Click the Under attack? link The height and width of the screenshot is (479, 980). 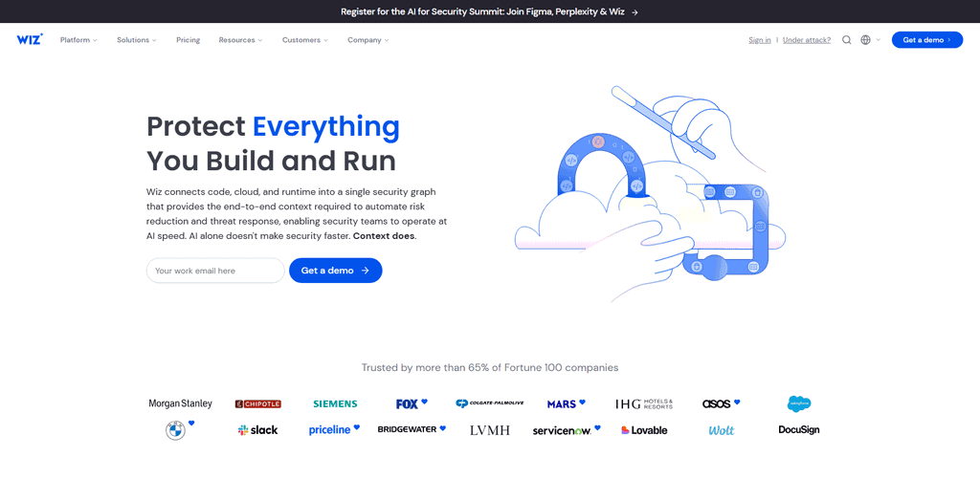click(806, 40)
